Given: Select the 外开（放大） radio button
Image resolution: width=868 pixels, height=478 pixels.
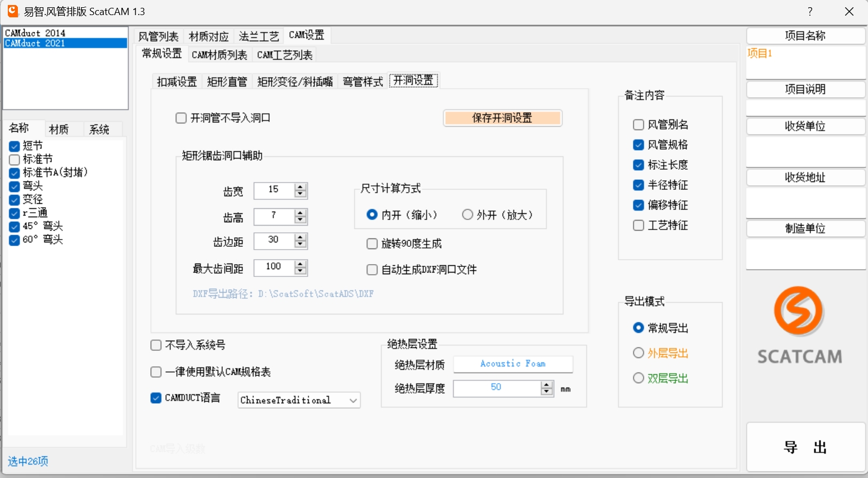Looking at the screenshot, I should pos(468,214).
